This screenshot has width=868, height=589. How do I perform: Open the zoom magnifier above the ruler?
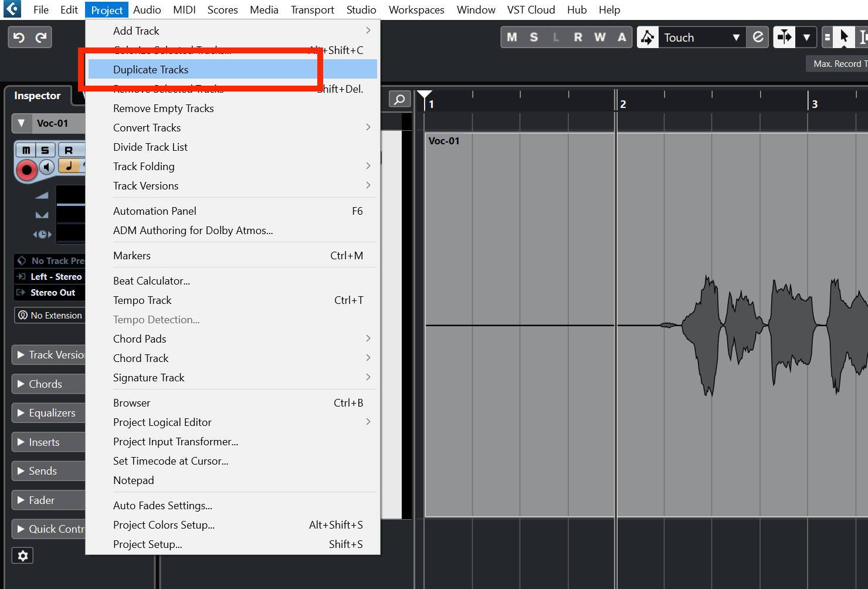point(399,99)
